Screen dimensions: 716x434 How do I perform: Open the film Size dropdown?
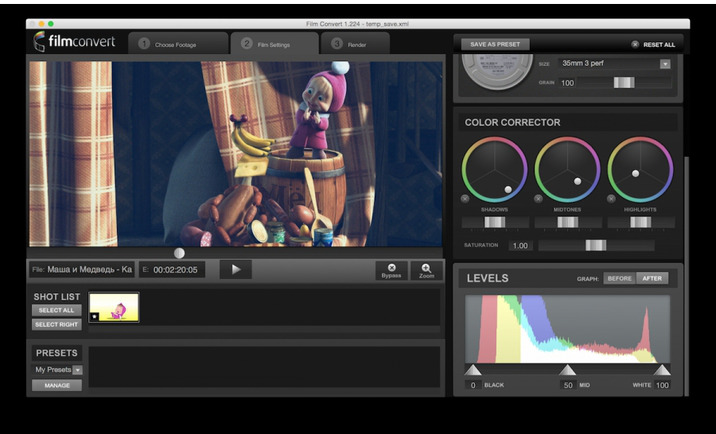[x=665, y=64]
